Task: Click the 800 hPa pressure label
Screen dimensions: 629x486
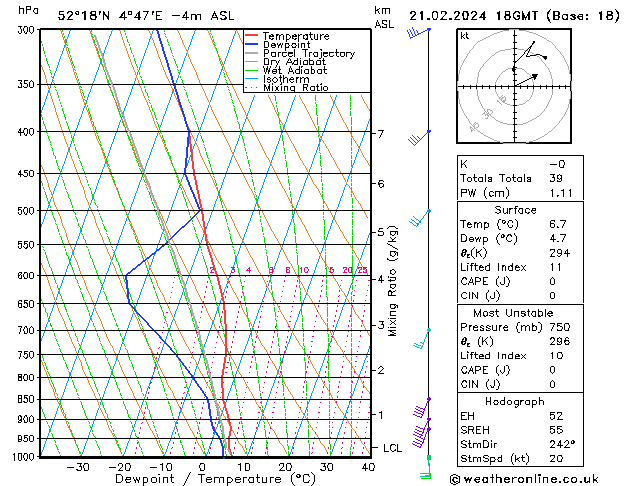Action: tap(28, 378)
